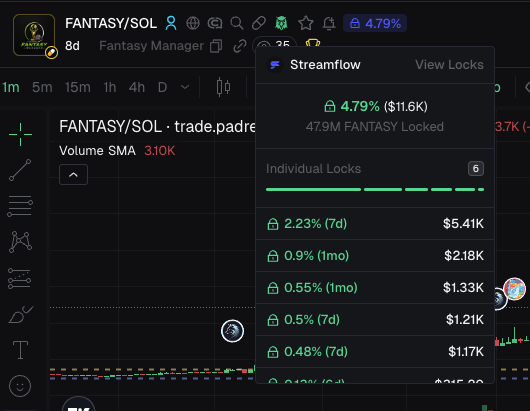This screenshot has width=530, height=411.
Task: Select the horizontal lines Fibonacci tool
Action: tap(20, 206)
